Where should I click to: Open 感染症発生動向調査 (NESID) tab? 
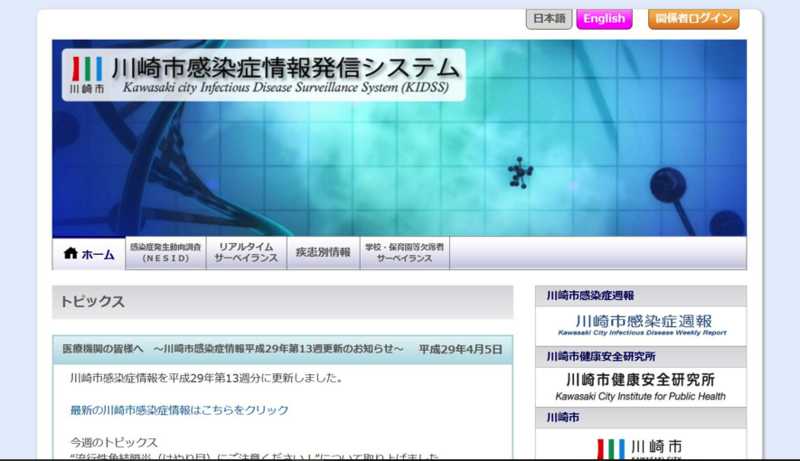(x=165, y=253)
